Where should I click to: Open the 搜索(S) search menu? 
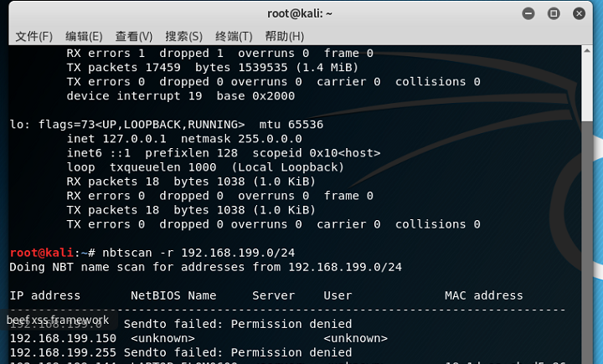click(183, 37)
